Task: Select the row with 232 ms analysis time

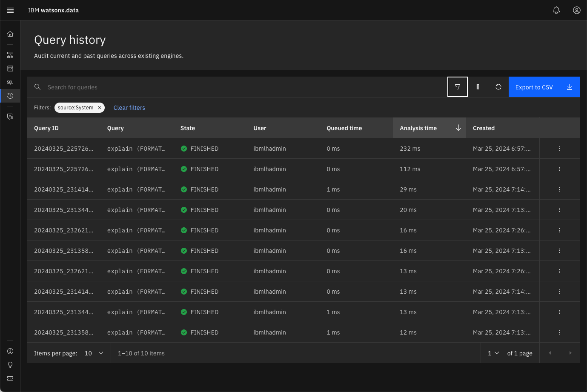Action: click(304, 149)
